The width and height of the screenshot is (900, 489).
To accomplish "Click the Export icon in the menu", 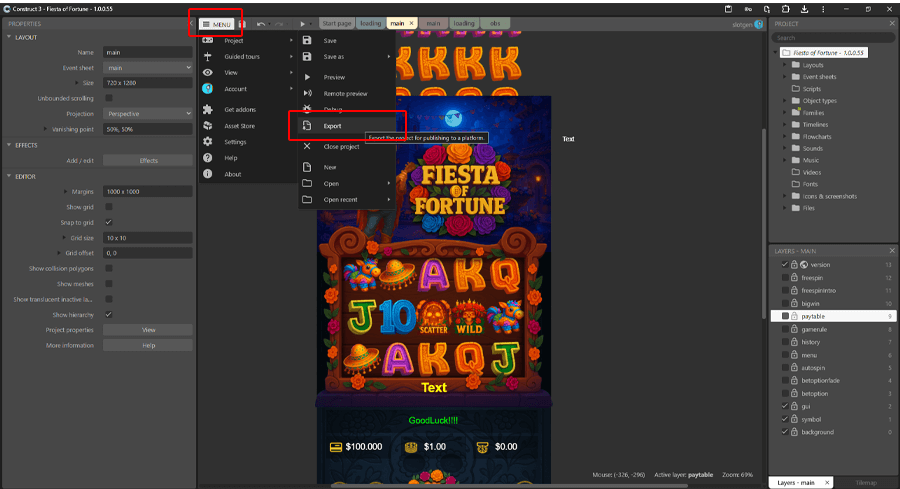I will (x=307, y=126).
